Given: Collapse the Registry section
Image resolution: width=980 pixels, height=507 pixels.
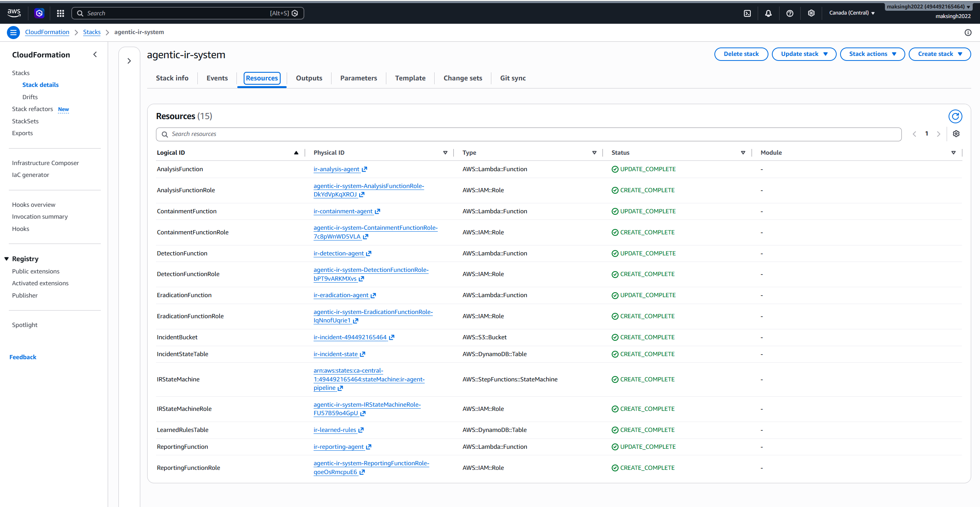Looking at the screenshot, I should coord(7,259).
